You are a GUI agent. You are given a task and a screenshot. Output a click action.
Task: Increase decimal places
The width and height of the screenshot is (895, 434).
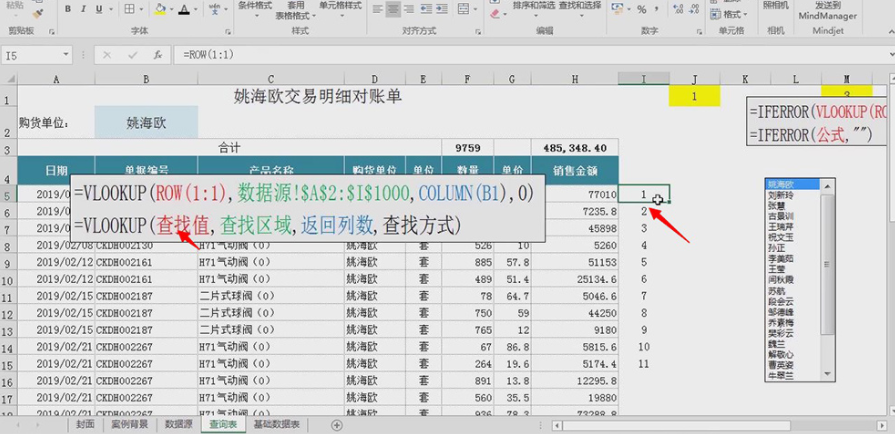(678, 9)
